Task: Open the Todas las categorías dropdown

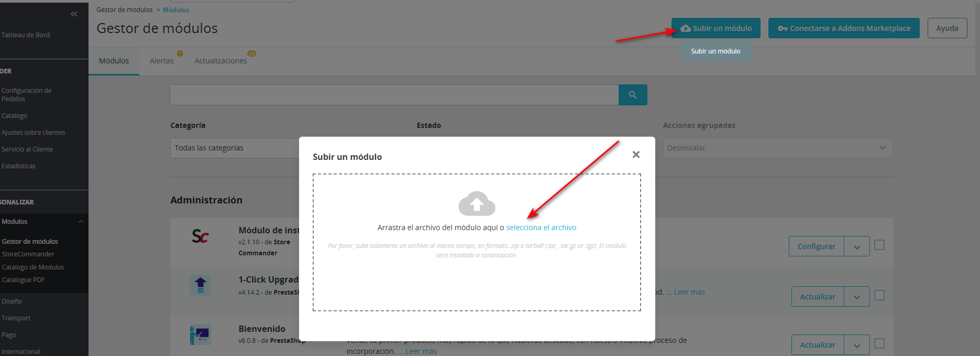Action: pos(235,148)
